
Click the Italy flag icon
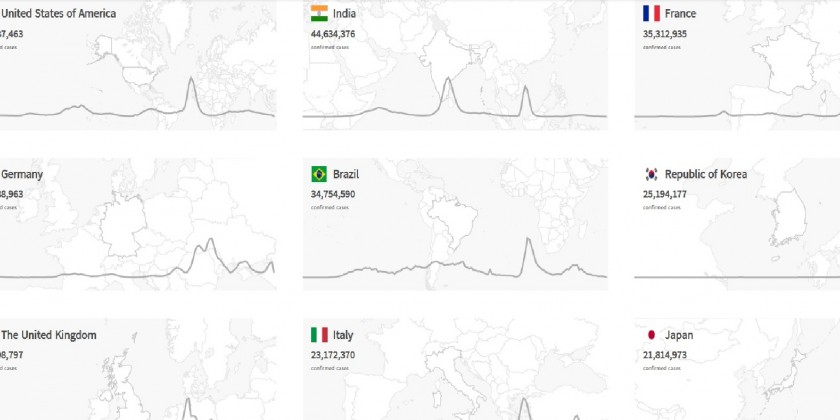[x=319, y=335]
